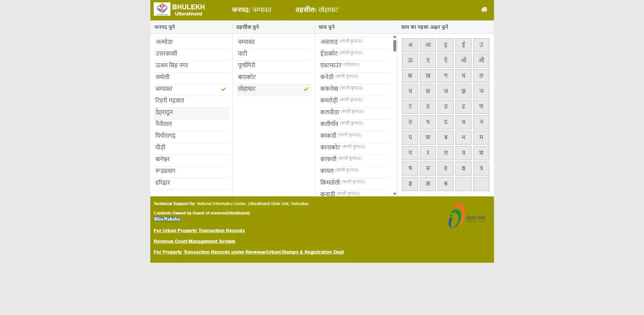Click the checked चम्पावत district entry

[x=191, y=89]
